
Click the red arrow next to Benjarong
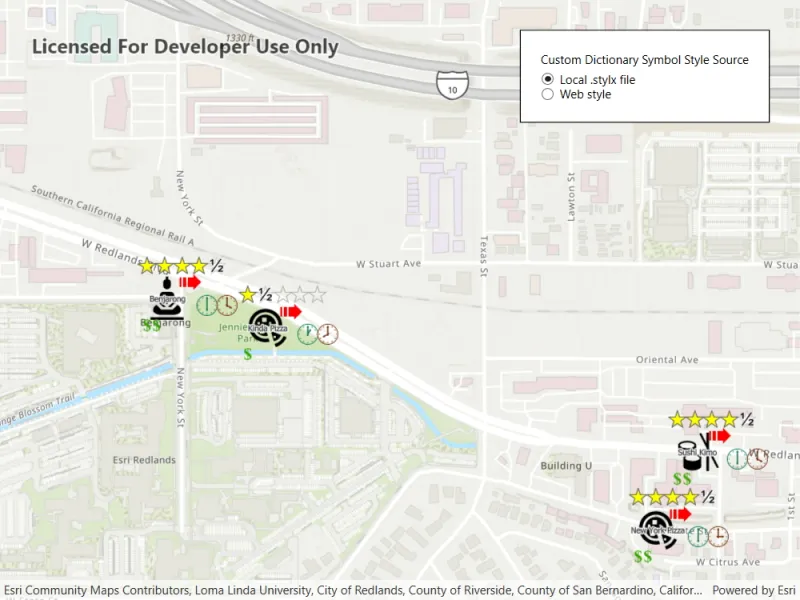click(x=189, y=282)
